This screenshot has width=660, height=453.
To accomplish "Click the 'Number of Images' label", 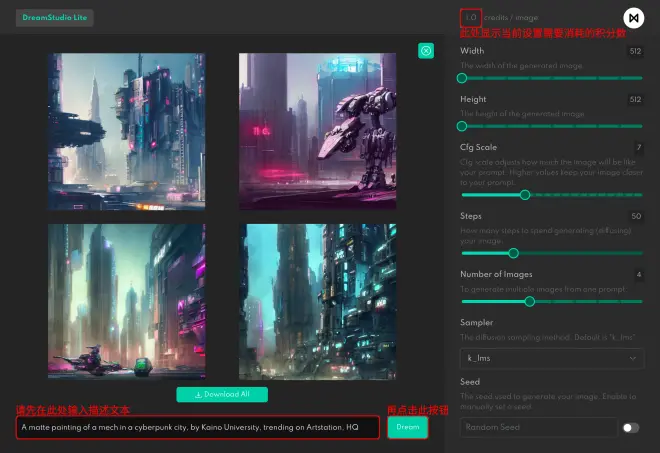I will (496, 274).
